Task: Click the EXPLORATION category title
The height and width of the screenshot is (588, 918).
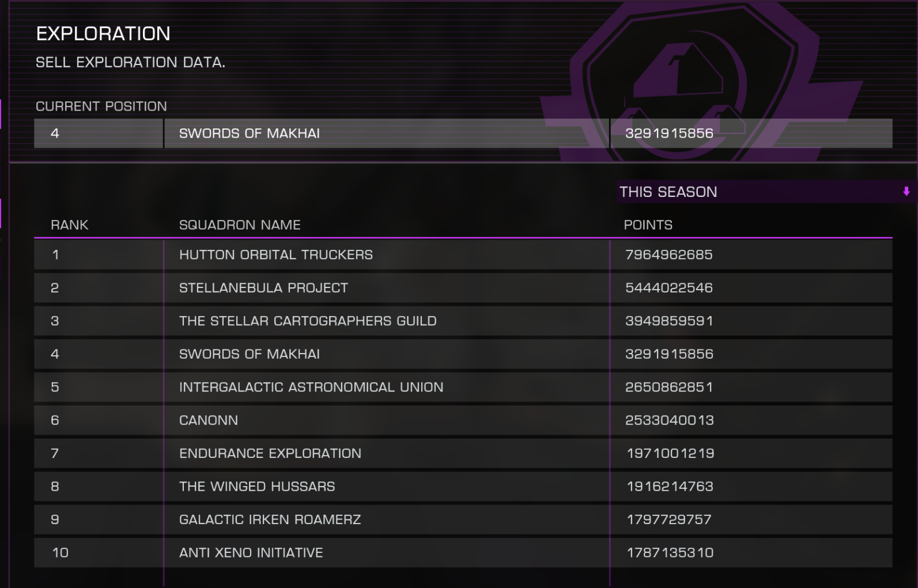Action: pyautogui.click(x=103, y=34)
